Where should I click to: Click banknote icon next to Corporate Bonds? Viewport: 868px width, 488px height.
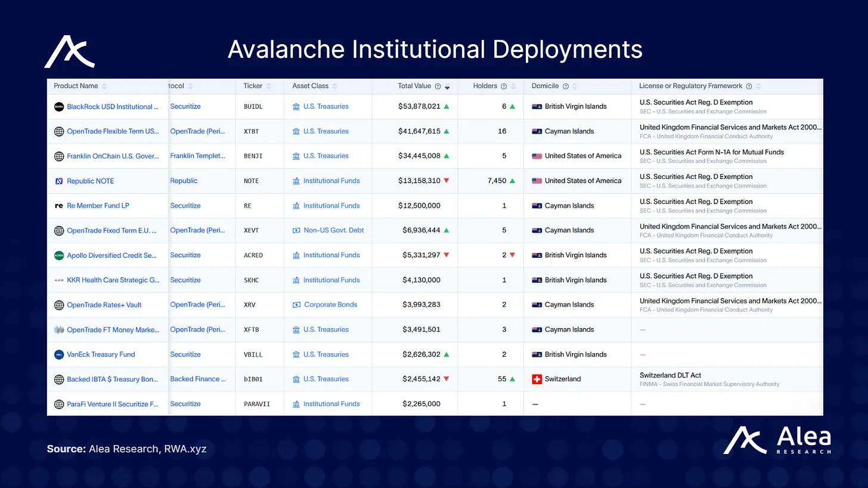[x=296, y=305]
